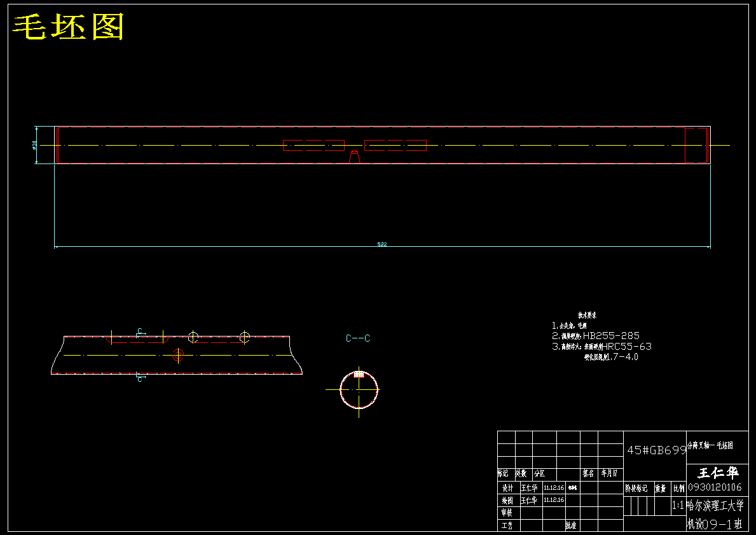Select the right red slot rectangle on shaft
The width and height of the screenshot is (756, 535).
[x=395, y=145]
